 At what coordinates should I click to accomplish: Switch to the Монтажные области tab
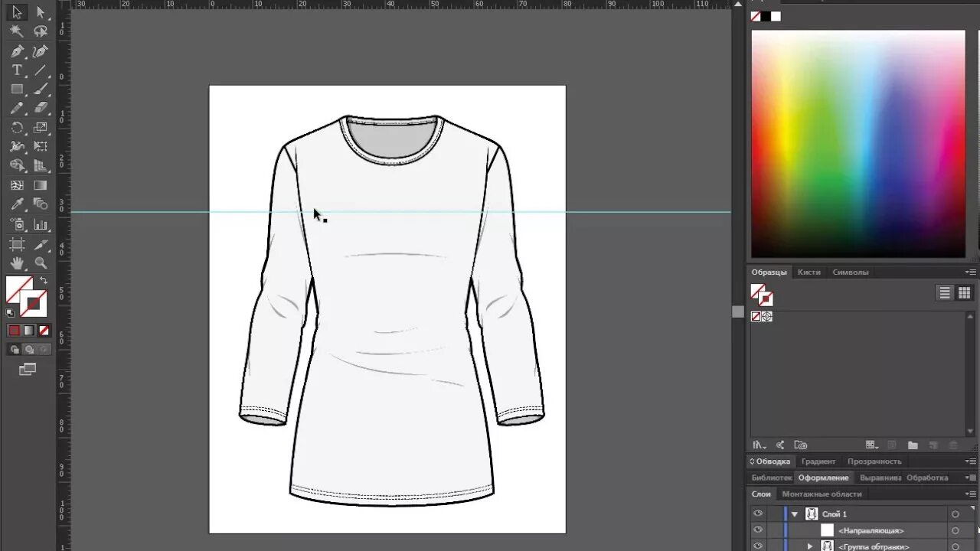point(822,494)
